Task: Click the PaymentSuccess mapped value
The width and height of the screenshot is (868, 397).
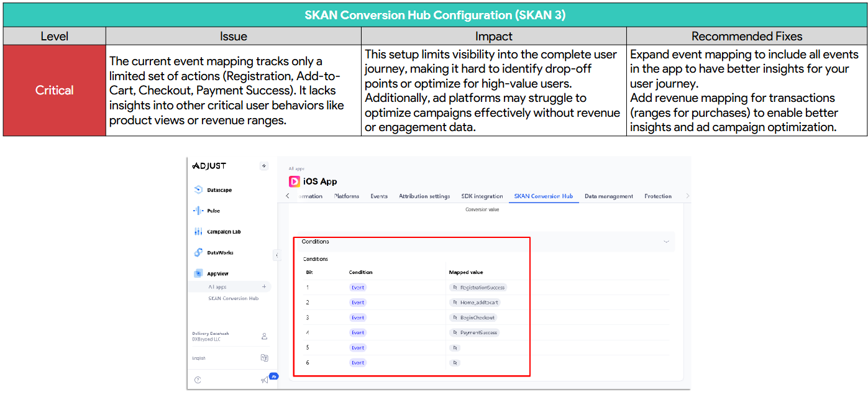Action: click(x=474, y=332)
